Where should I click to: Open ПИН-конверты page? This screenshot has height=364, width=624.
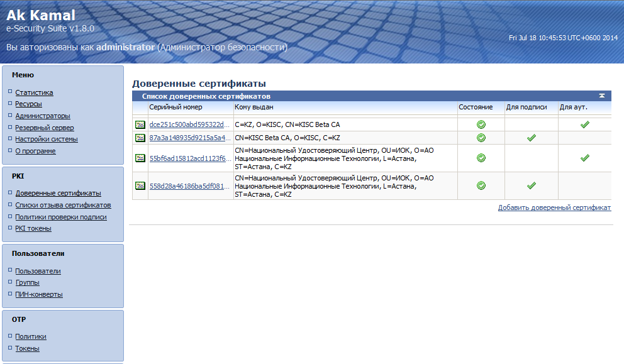pyautogui.click(x=39, y=294)
